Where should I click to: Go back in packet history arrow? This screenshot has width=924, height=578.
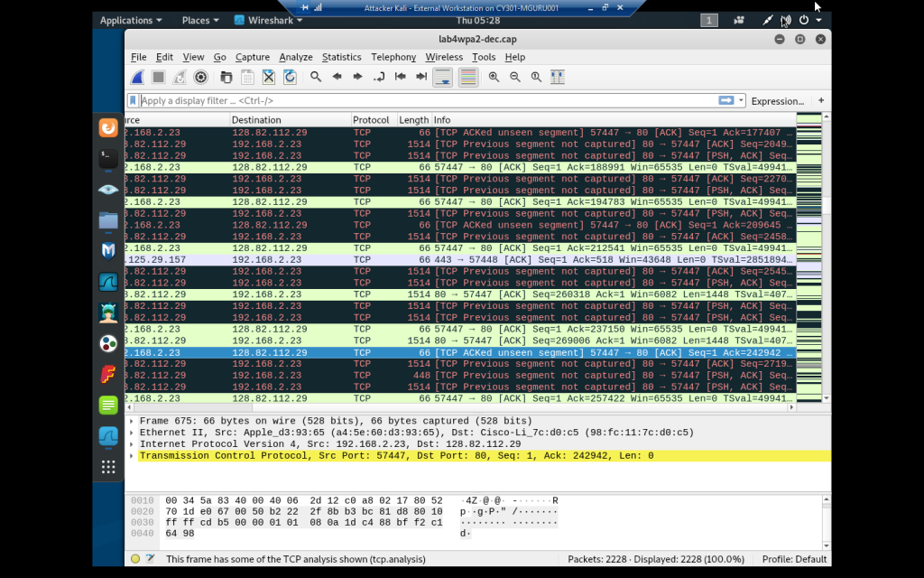(x=337, y=78)
